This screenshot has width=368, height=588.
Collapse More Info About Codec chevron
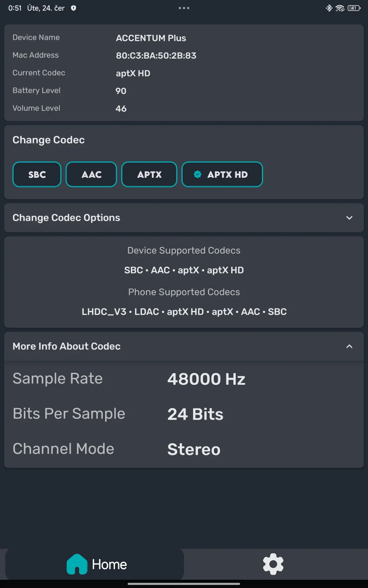pos(349,346)
